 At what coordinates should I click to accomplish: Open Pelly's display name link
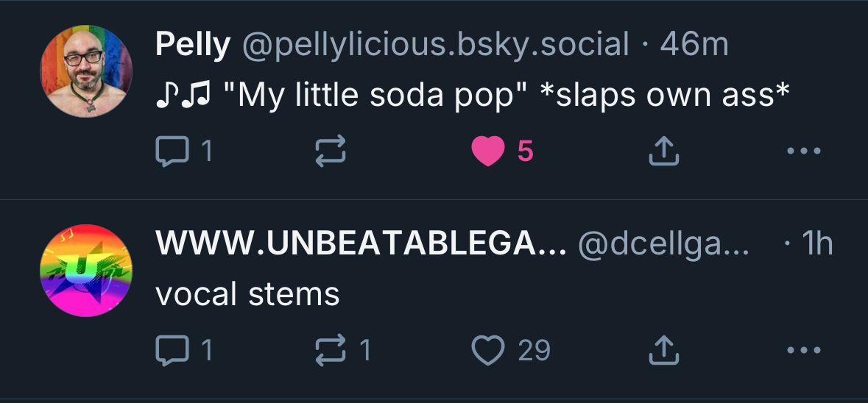(193, 46)
